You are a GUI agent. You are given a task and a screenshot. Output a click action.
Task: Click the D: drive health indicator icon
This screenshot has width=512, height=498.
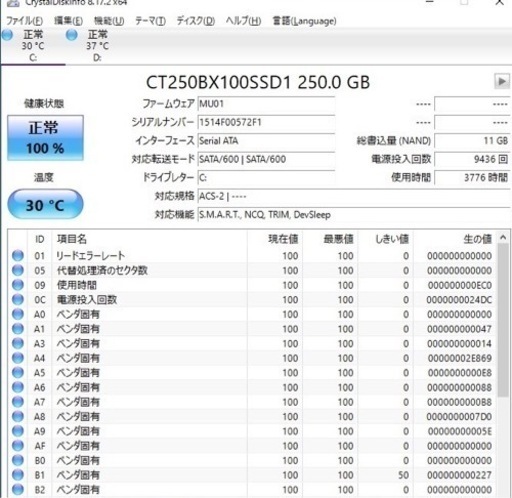pos(72,35)
